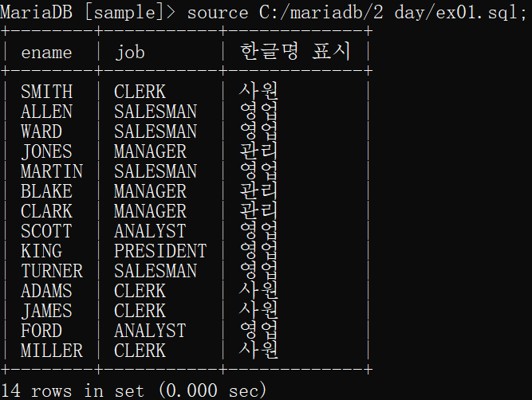532x400 pixels.
Task: Pick '영업' in the MARTIN row
Action: 258,171
